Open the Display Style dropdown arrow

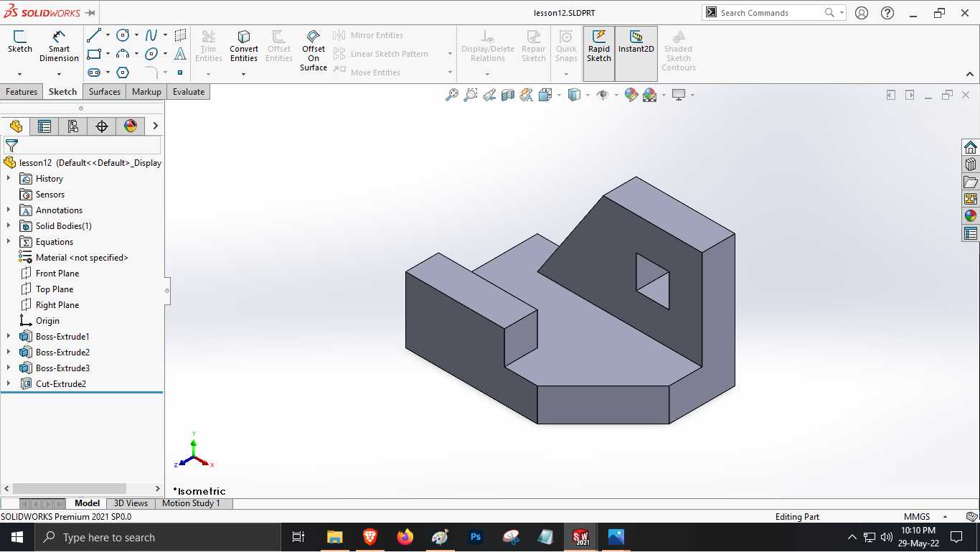tap(588, 95)
